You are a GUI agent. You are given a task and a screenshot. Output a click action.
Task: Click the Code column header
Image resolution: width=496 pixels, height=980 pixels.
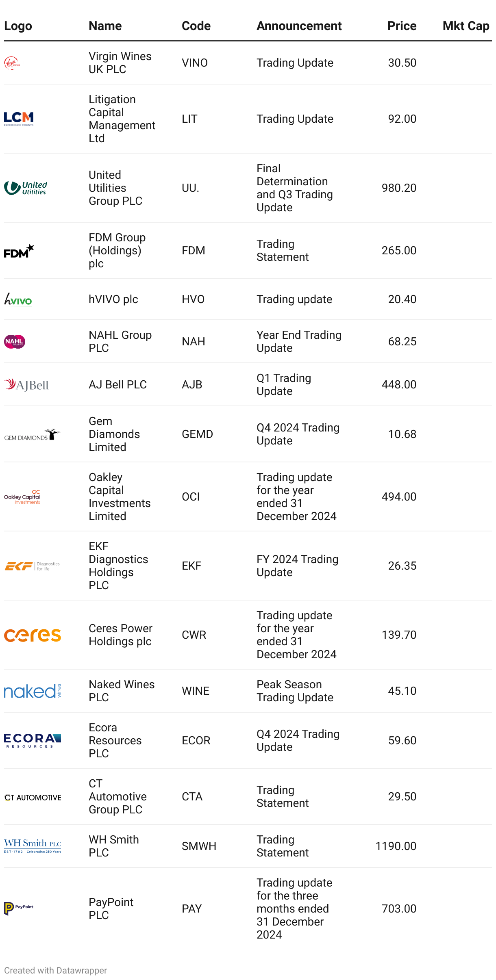tap(196, 26)
